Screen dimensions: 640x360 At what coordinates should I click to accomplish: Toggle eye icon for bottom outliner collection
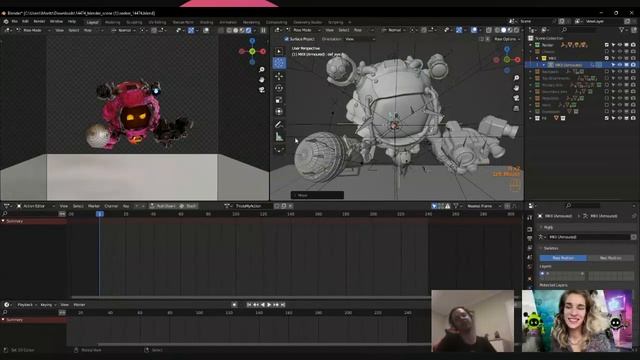click(620, 118)
